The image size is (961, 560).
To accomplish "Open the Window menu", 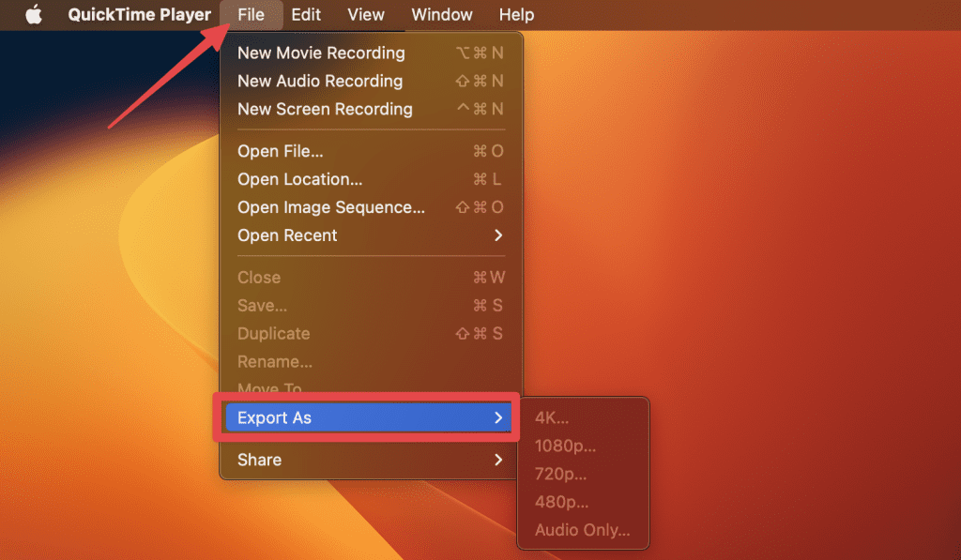I will coord(442,14).
